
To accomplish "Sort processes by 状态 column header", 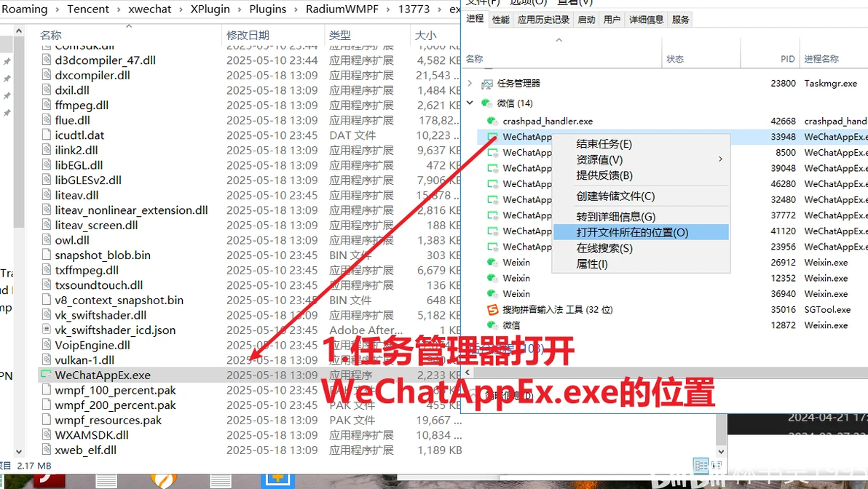I will click(x=675, y=59).
